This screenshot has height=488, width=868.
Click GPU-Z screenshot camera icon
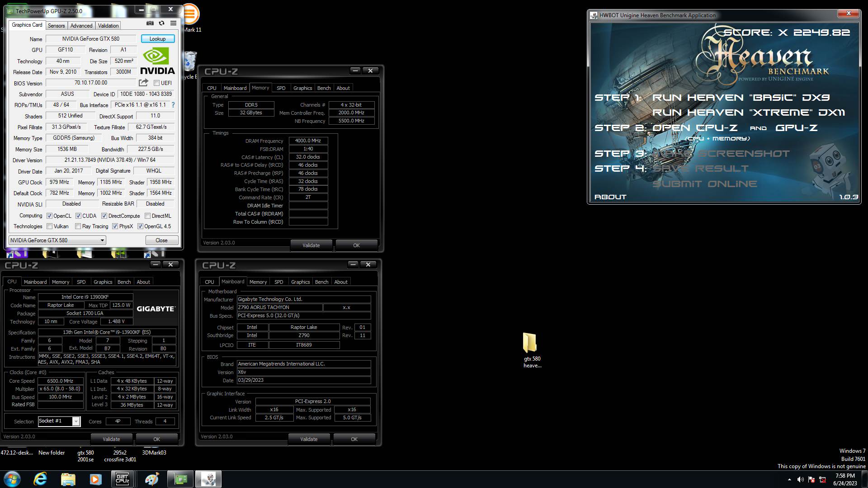click(150, 23)
